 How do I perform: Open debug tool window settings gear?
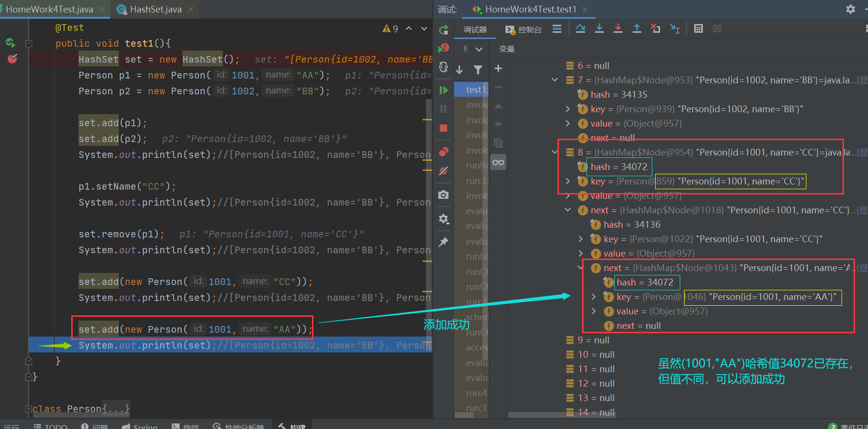tap(851, 9)
